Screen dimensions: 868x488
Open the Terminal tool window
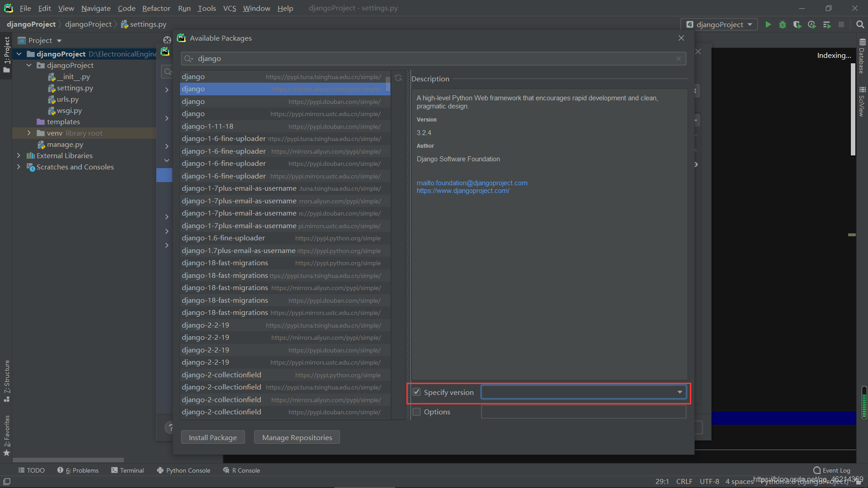tap(127, 470)
